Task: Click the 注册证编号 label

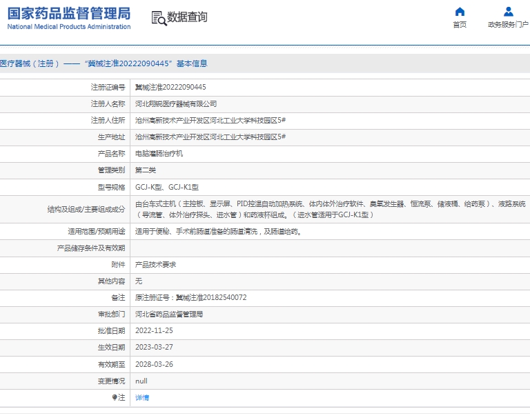Action: pos(108,87)
